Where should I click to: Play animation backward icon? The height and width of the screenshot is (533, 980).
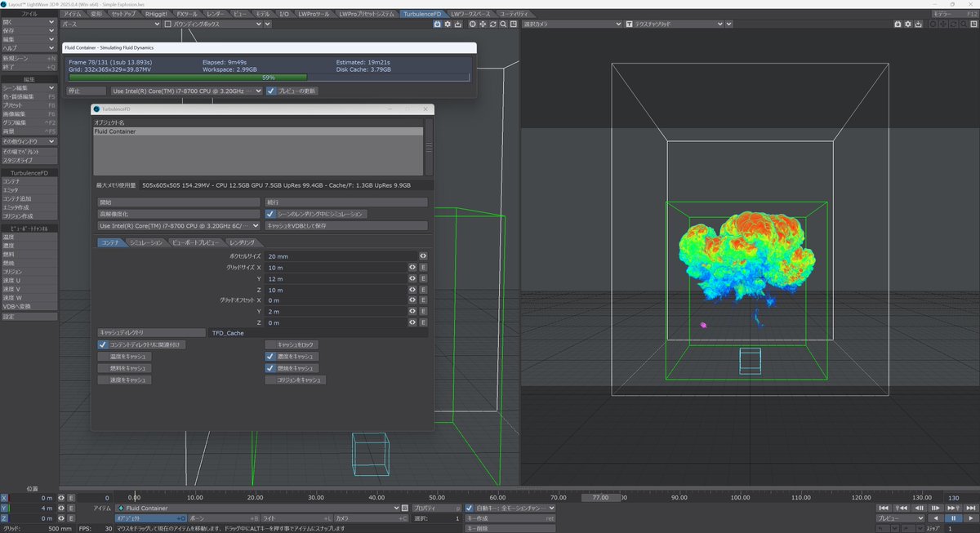pyautogui.click(x=936, y=518)
